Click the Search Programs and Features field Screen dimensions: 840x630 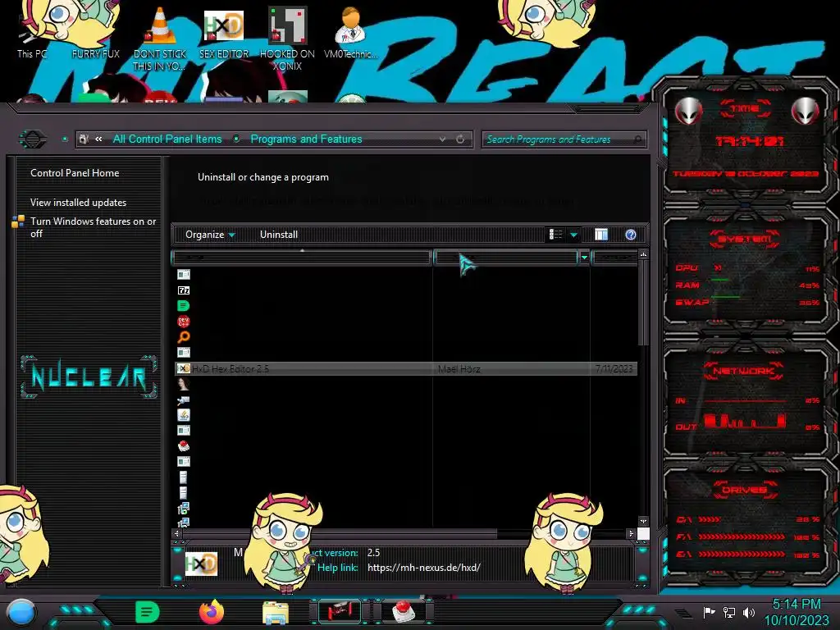(564, 139)
